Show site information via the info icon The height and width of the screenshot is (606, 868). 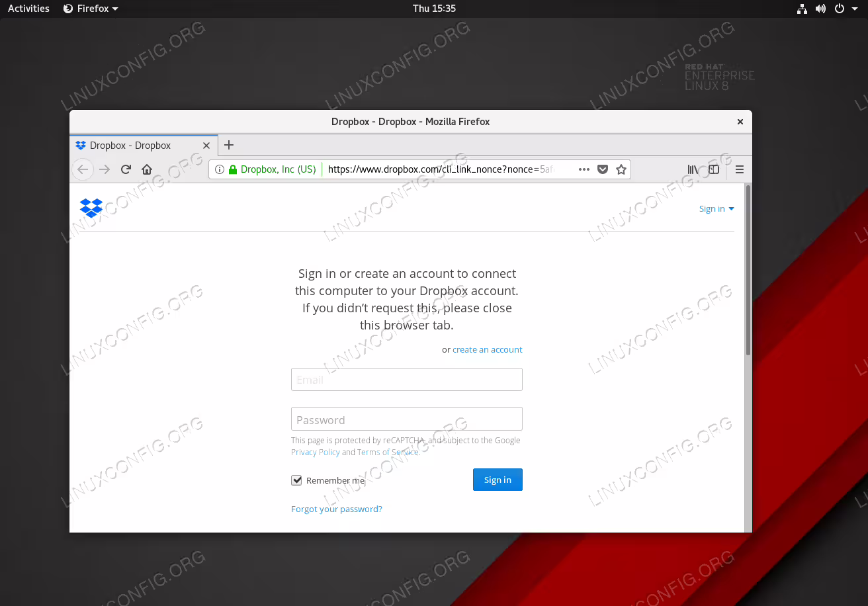(220, 169)
